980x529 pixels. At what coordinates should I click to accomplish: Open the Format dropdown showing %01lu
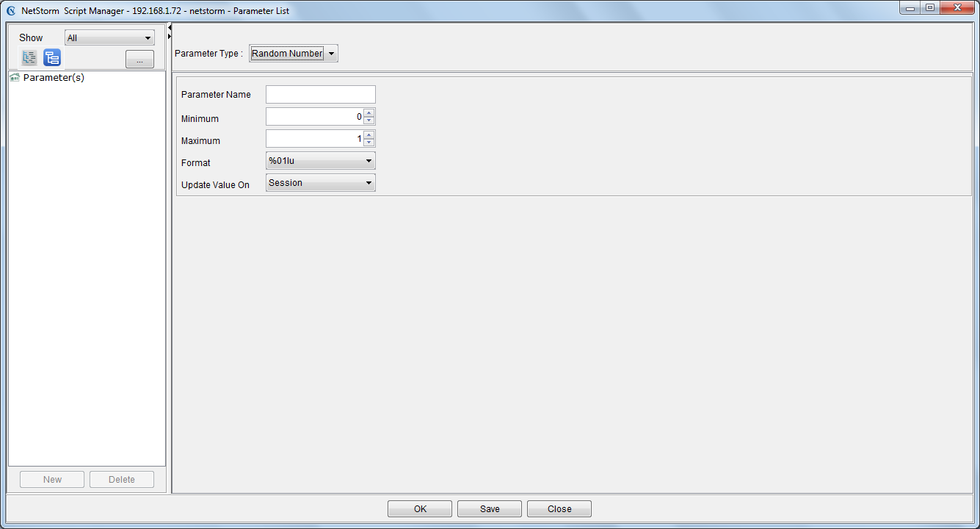(x=321, y=161)
